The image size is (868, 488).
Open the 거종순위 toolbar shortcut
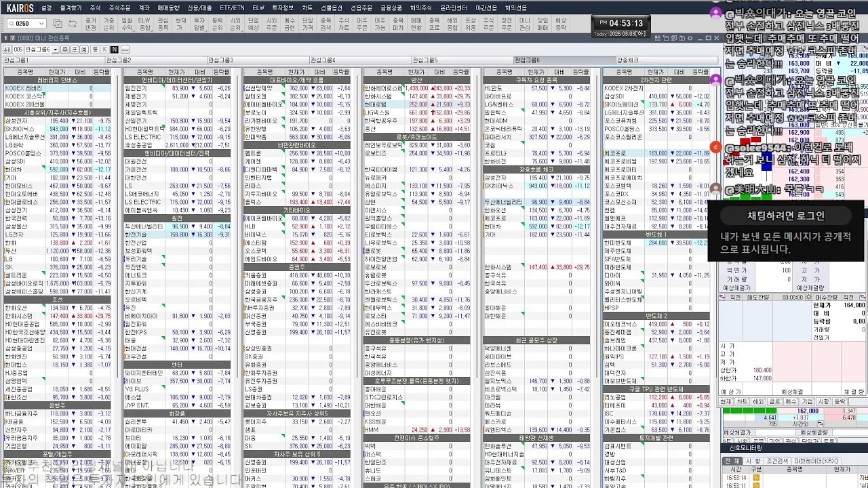[x=109, y=24]
